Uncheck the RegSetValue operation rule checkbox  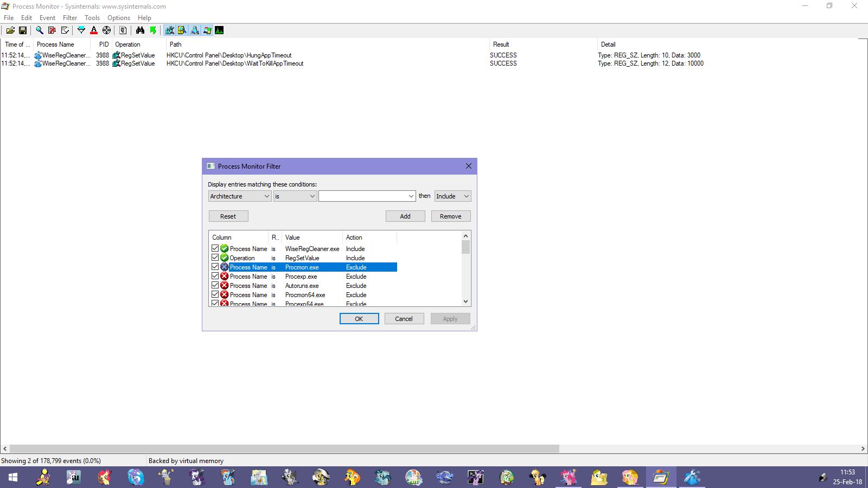coord(215,258)
